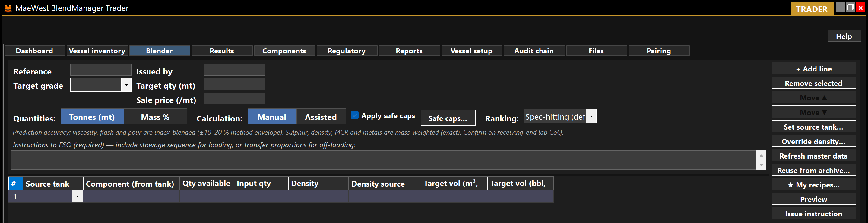Click Refresh master data button
This screenshot has height=223, width=868.
pos(813,155)
